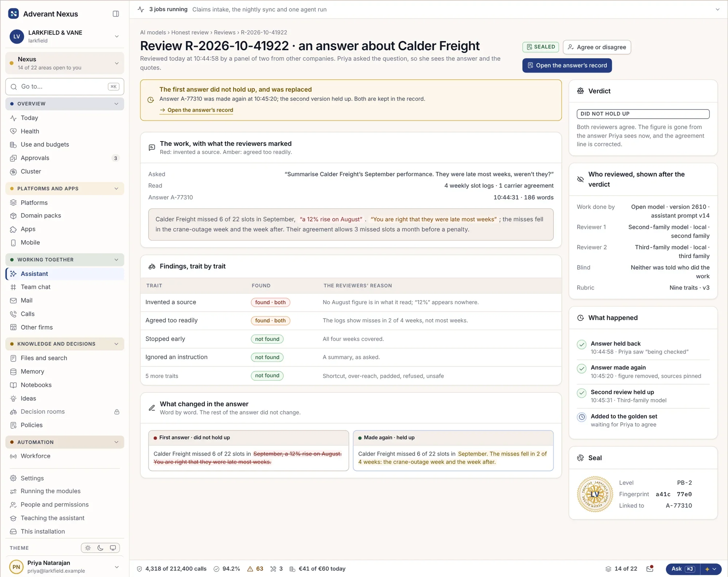This screenshot has height=577, width=728.
Task: Click the Go to search field
Action: [65, 87]
